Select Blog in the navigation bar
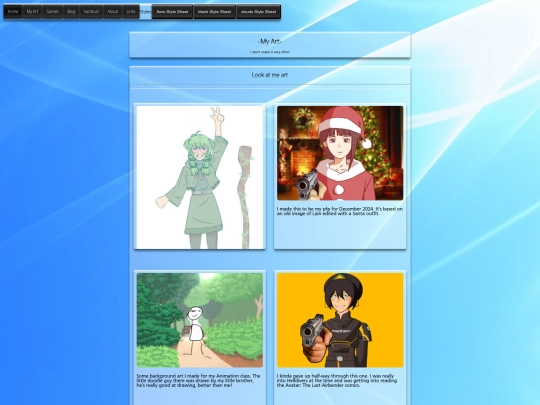The width and height of the screenshot is (540, 405). tap(71, 11)
